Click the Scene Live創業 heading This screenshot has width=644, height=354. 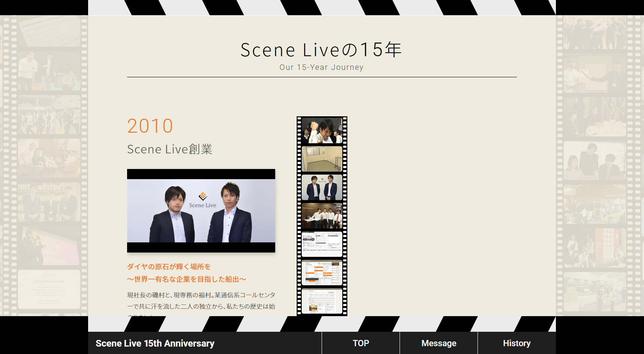[x=170, y=149]
